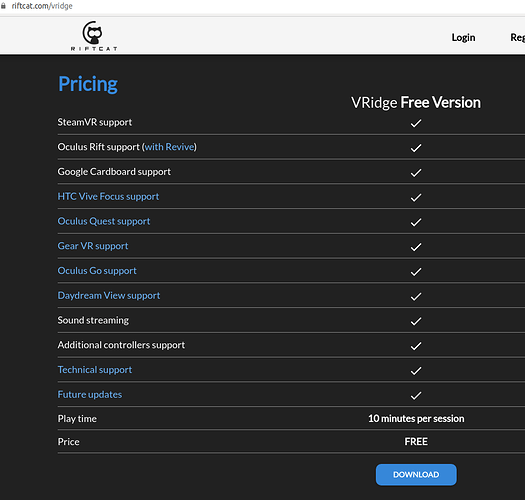The height and width of the screenshot is (500, 525).
Task: Click the Pricing heading
Action: 88,84
